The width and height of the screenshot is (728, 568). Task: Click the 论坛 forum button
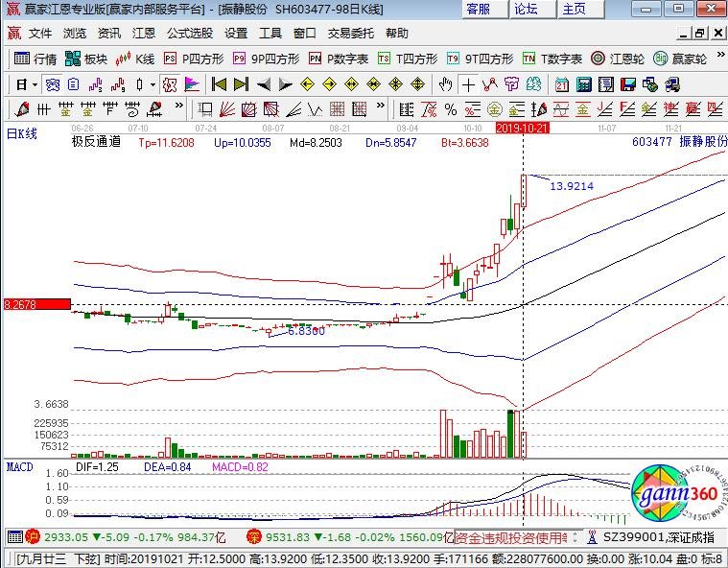click(532, 9)
